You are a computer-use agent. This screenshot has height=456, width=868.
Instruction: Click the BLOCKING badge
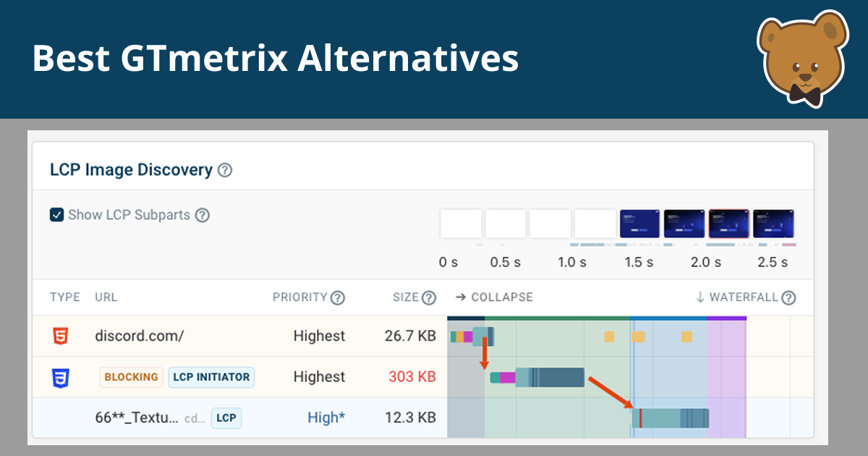(131, 377)
